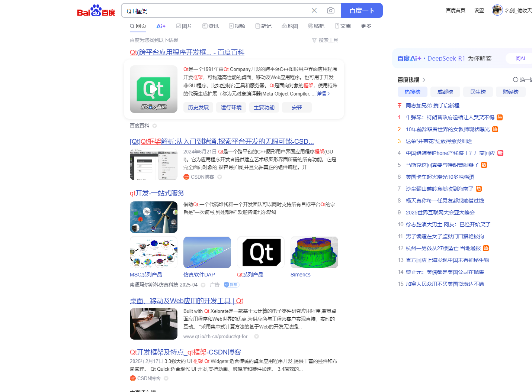Click the 安装 button

click(x=297, y=107)
